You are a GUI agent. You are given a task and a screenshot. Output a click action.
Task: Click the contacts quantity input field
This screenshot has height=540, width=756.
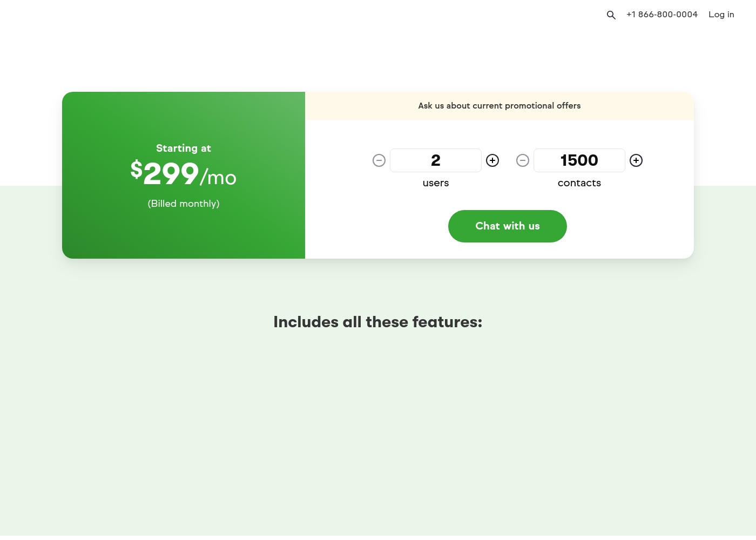pyautogui.click(x=579, y=160)
